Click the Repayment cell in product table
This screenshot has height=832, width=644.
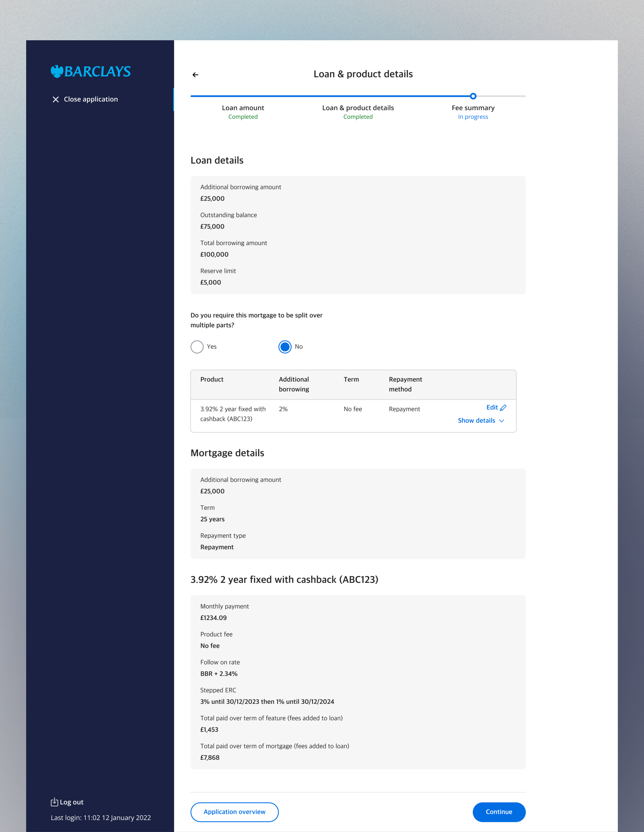click(x=405, y=409)
